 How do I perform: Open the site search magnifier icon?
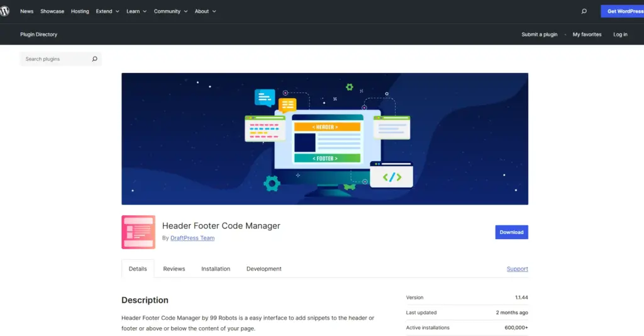pyautogui.click(x=584, y=11)
